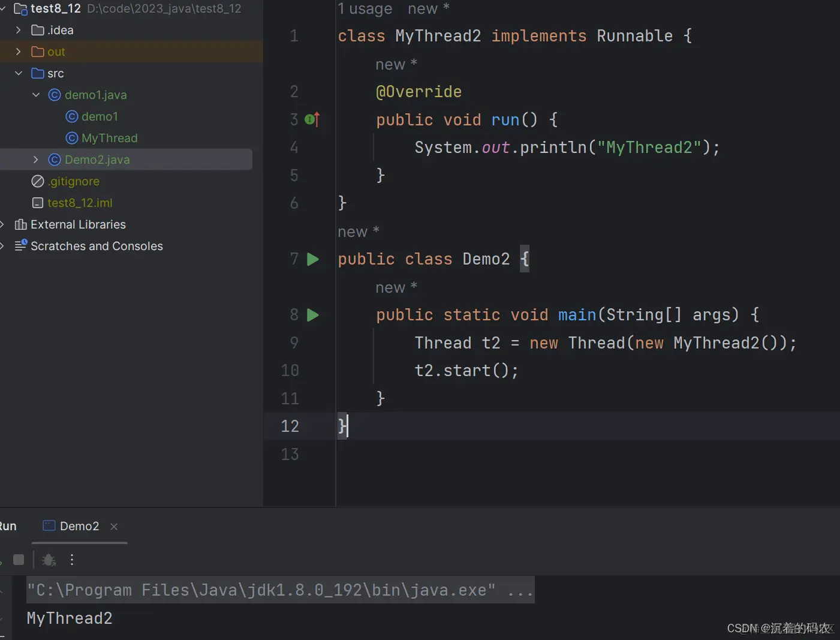Select the test8_12.iml file

80,203
